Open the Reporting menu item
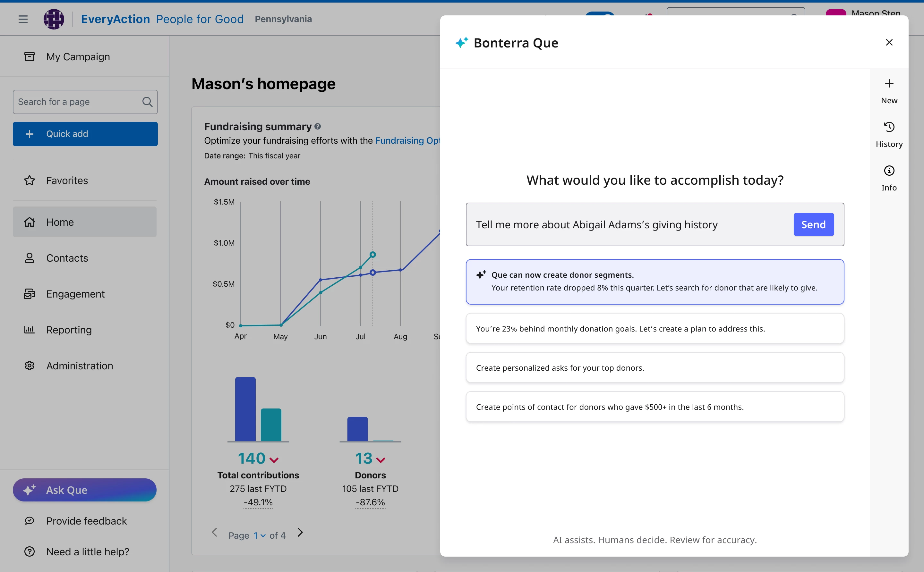The height and width of the screenshot is (572, 924). 69,330
